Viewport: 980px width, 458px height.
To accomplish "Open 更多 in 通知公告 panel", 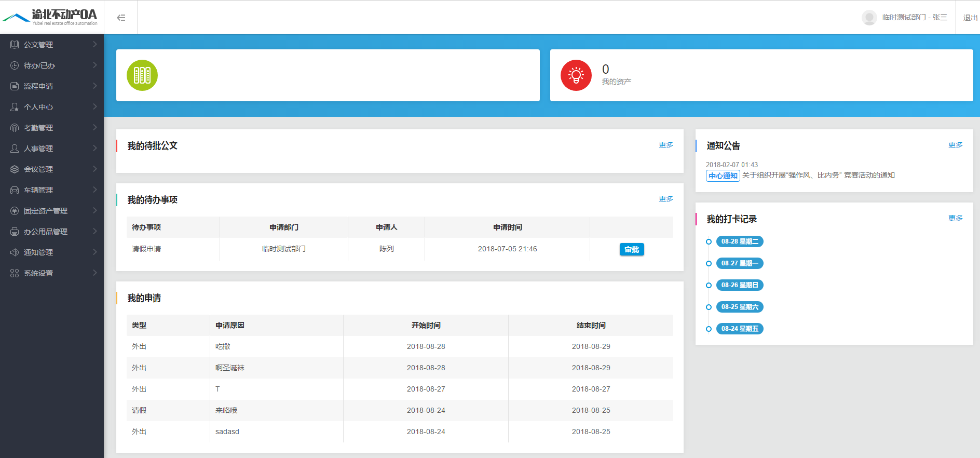I will tap(955, 145).
